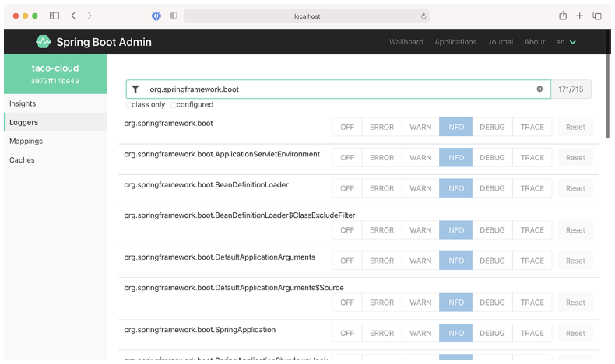615x364 pixels.
Task: Set ApplicationServletEnvironment logger to OFF
Action: click(x=347, y=158)
